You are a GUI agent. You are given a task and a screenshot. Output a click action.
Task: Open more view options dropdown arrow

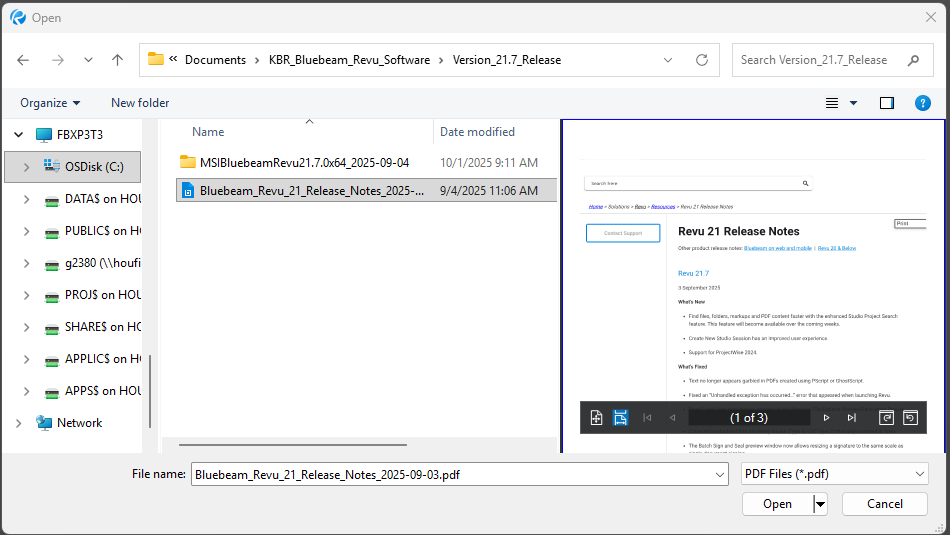click(853, 103)
